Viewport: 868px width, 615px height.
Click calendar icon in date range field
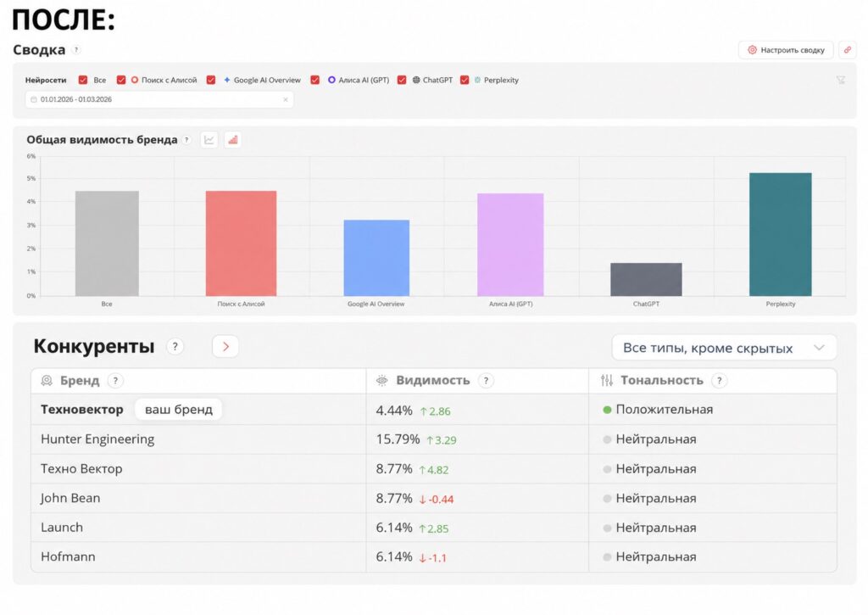tap(34, 100)
